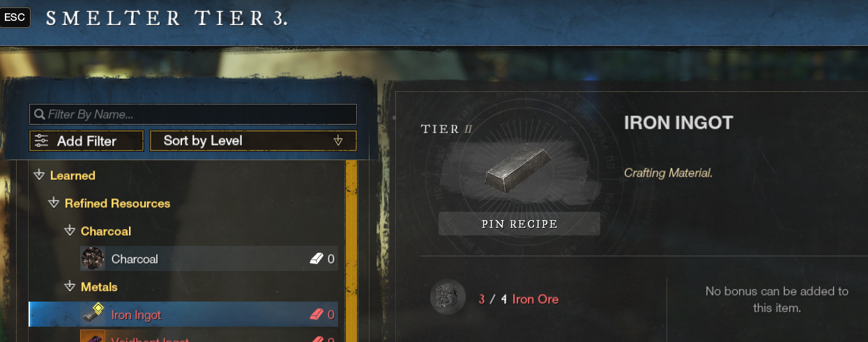The height and width of the screenshot is (342, 868).
Task: Click the sliders icon on Add Filter
Action: point(42,141)
